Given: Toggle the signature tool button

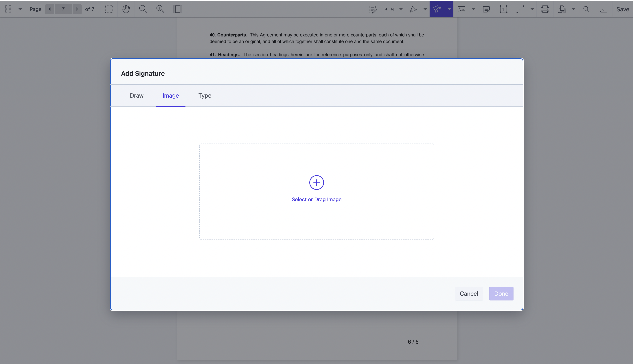Looking at the screenshot, I should pyautogui.click(x=437, y=9).
